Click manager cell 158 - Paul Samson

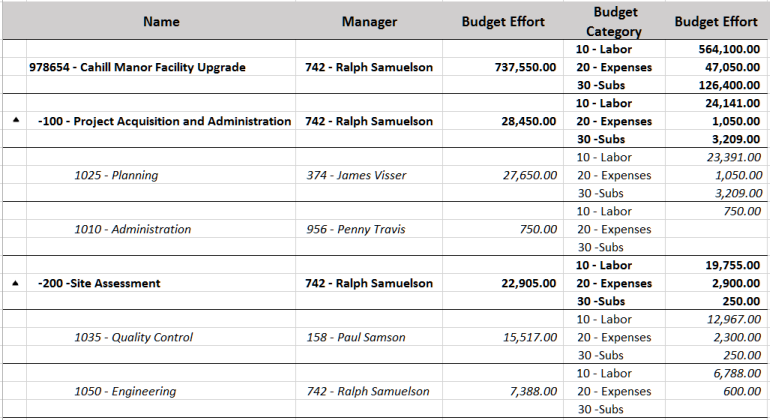tap(356, 338)
